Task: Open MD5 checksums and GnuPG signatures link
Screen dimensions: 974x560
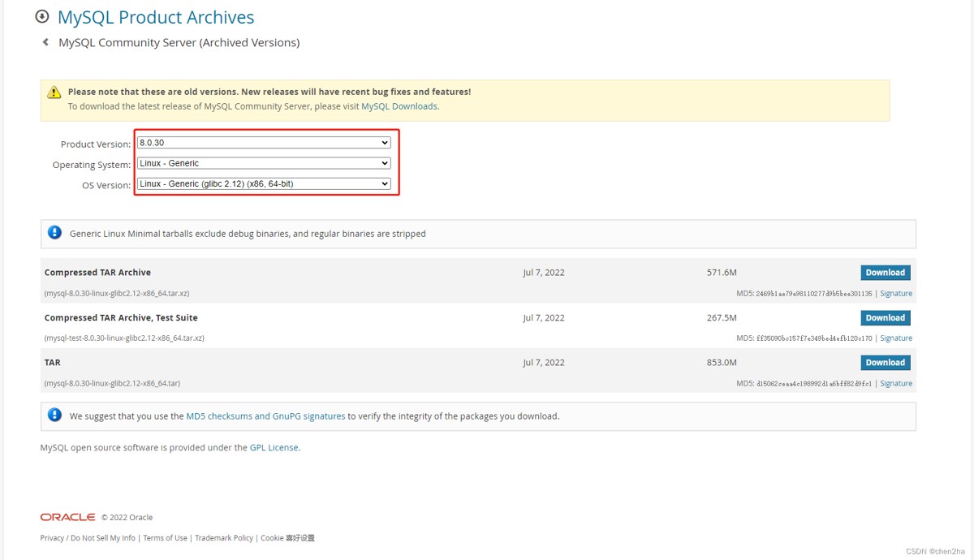Action: click(265, 416)
